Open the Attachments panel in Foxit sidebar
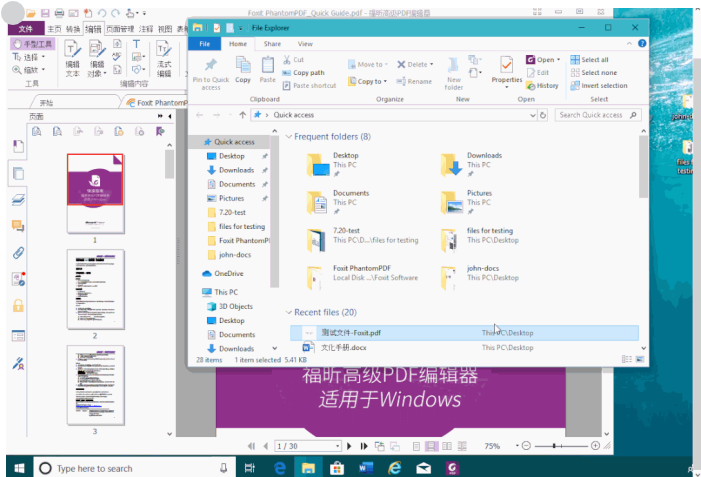701x477 pixels. [x=18, y=253]
